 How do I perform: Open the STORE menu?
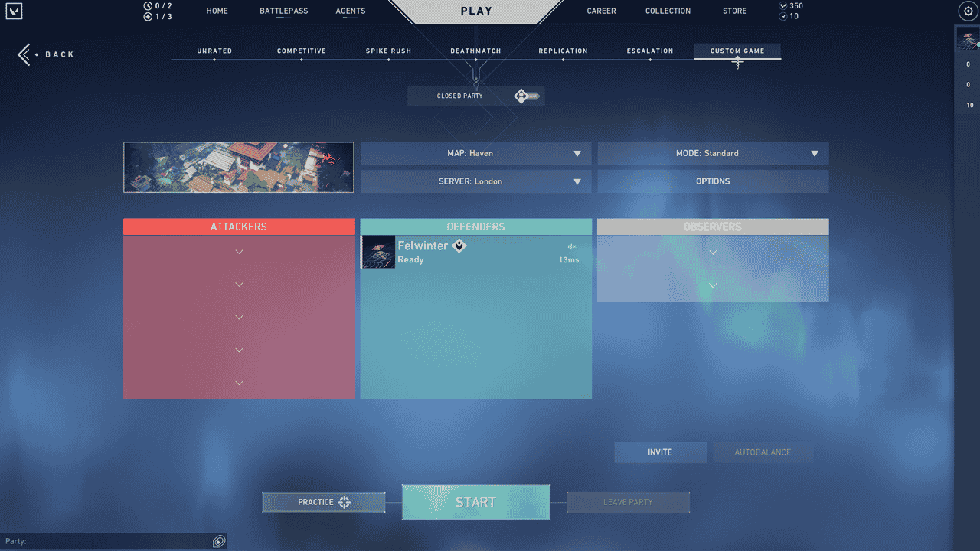(x=735, y=11)
